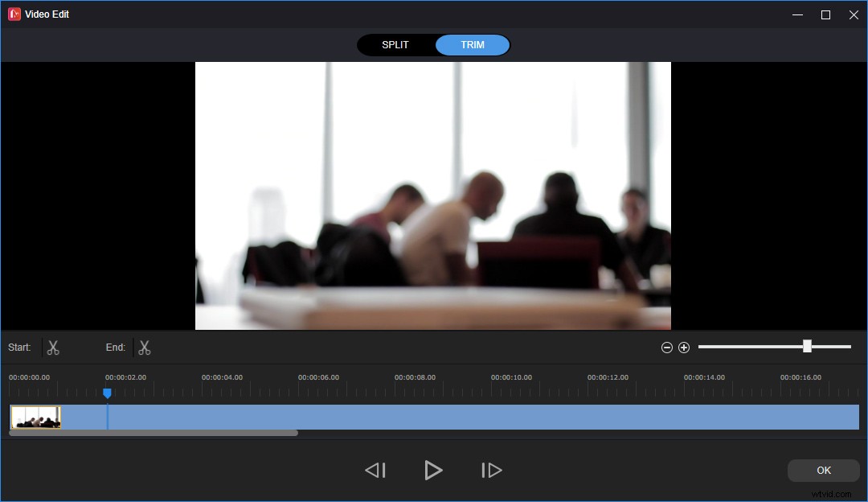Maximize the Video Edit window

tap(825, 14)
